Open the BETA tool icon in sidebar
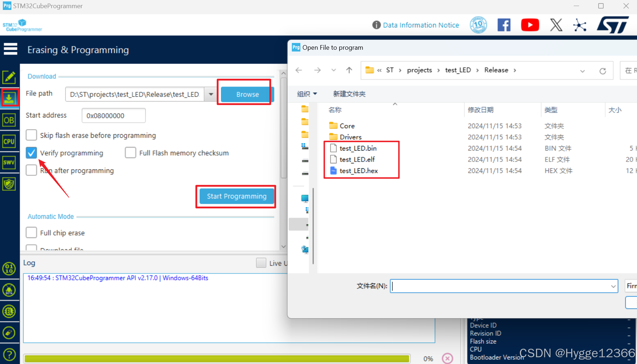Image resolution: width=637 pixels, height=364 pixels. click(9, 290)
